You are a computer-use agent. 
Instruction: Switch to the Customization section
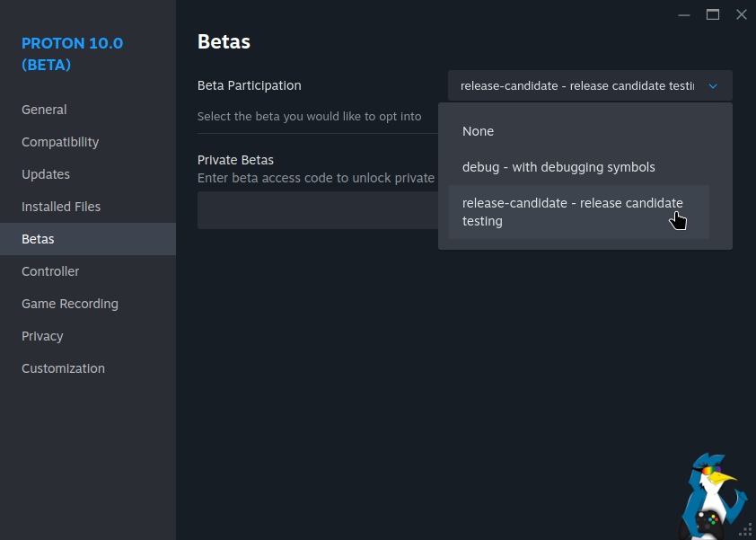click(63, 368)
